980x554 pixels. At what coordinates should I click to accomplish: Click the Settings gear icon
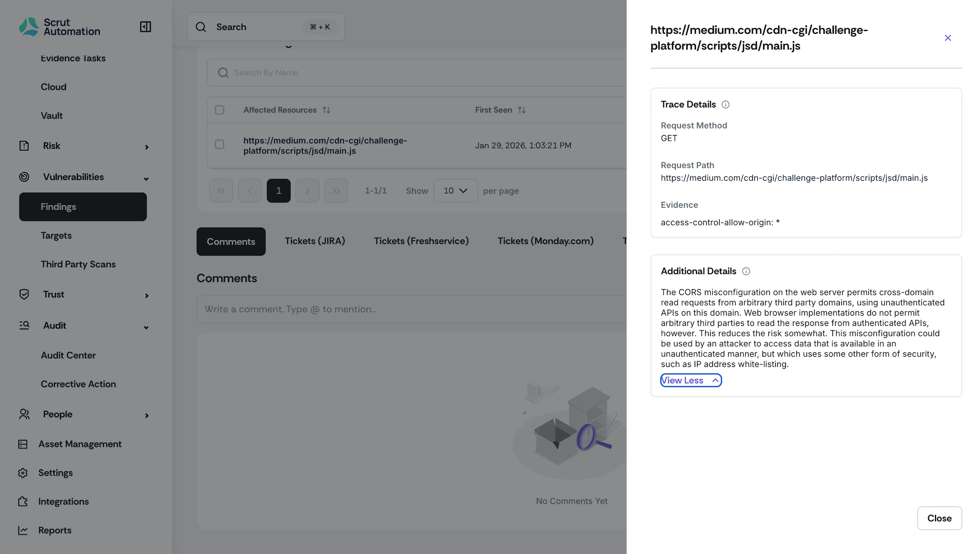point(23,473)
